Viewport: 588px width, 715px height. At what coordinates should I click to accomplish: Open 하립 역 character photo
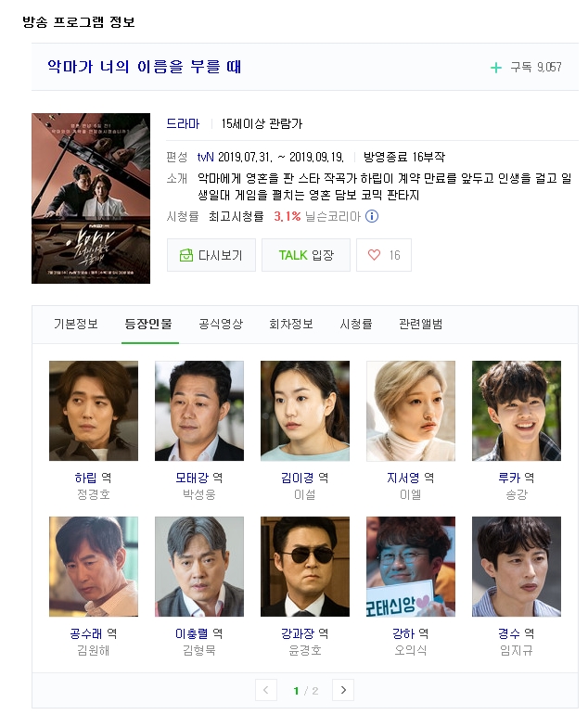coord(94,411)
